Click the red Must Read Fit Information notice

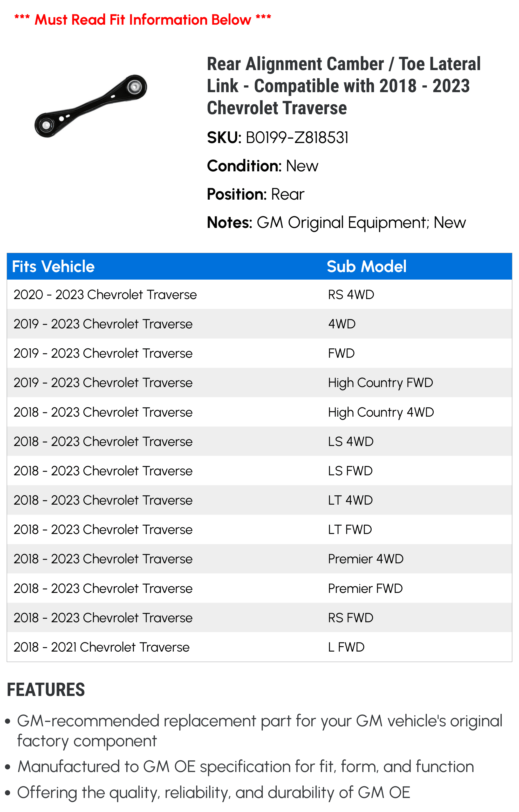click(142, 20)
